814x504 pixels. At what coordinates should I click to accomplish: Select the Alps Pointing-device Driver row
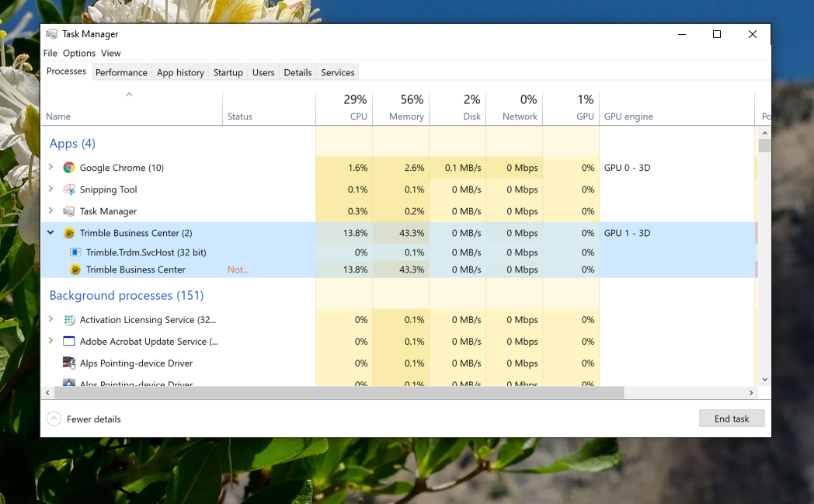[398, 363]
